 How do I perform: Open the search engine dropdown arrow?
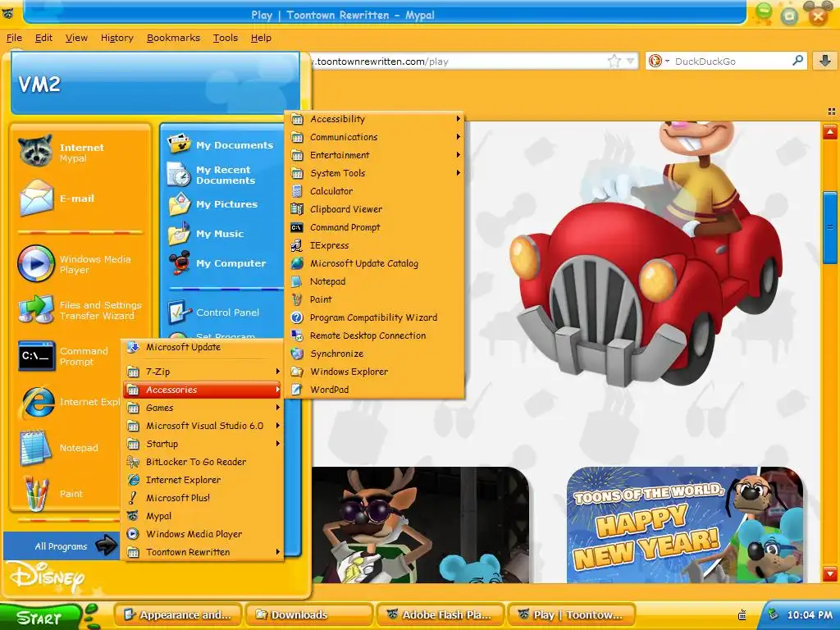click(668, 61)
